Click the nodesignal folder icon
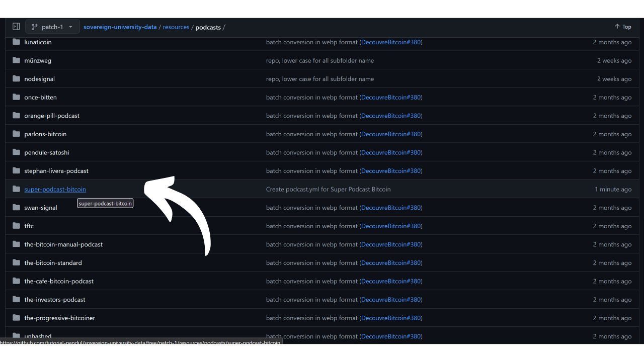This screenshot has height=362, width=644. pyautogui.click(x=16, y=78)
